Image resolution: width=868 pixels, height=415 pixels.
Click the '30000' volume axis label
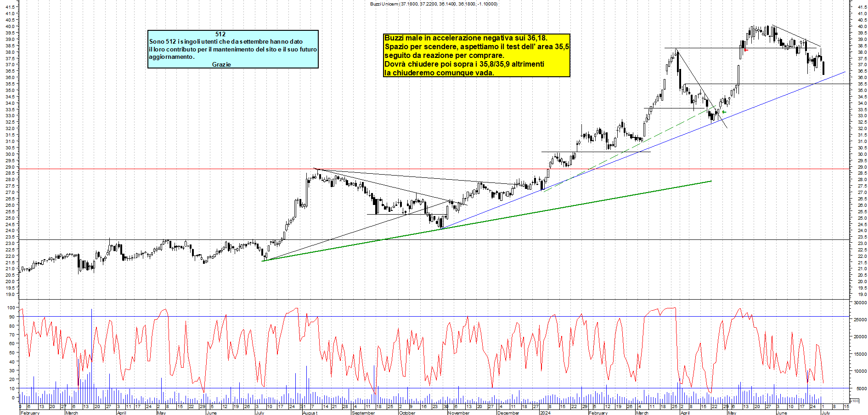click(860, 303)
